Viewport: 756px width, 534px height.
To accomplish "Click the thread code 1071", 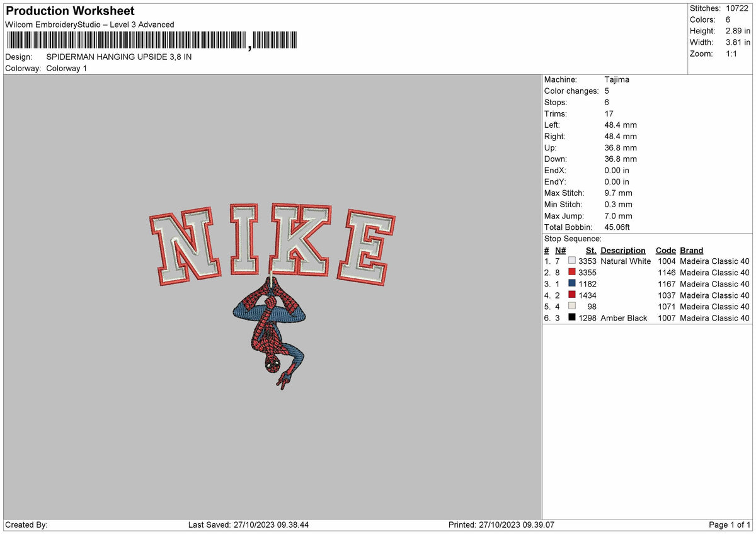I will pyautogui.click(x=667, y=306).
